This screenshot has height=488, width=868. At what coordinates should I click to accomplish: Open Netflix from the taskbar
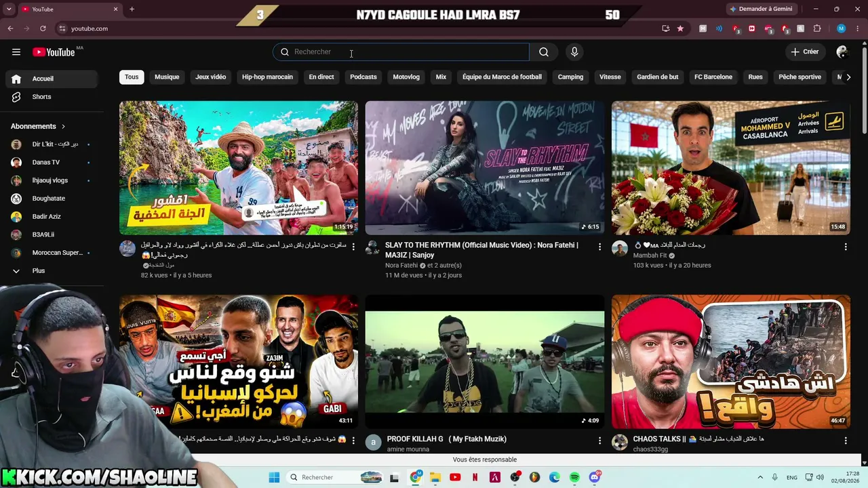[475, 477]
